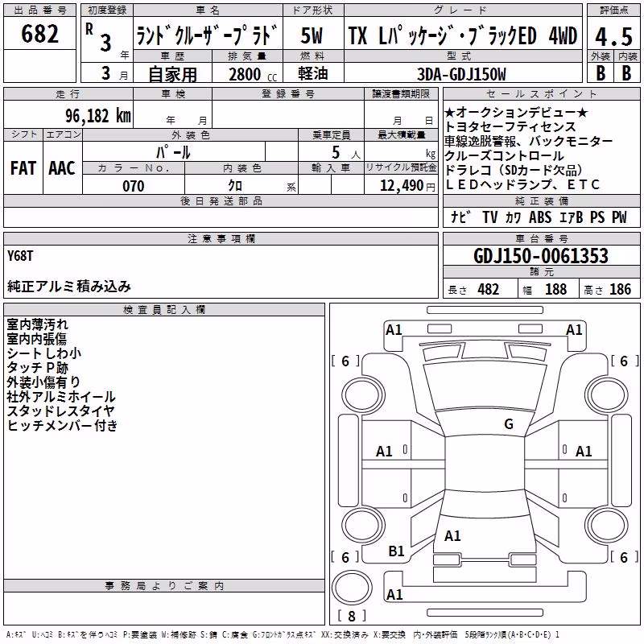Click sales point 車線逸脱警報、バックモニター
The height and width of the screenshot is (644, 644).
528,141
